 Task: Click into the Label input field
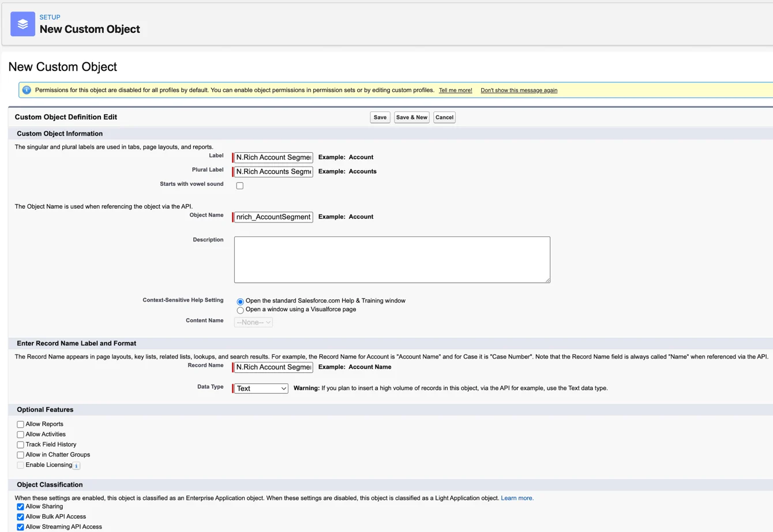click(273, 157)
